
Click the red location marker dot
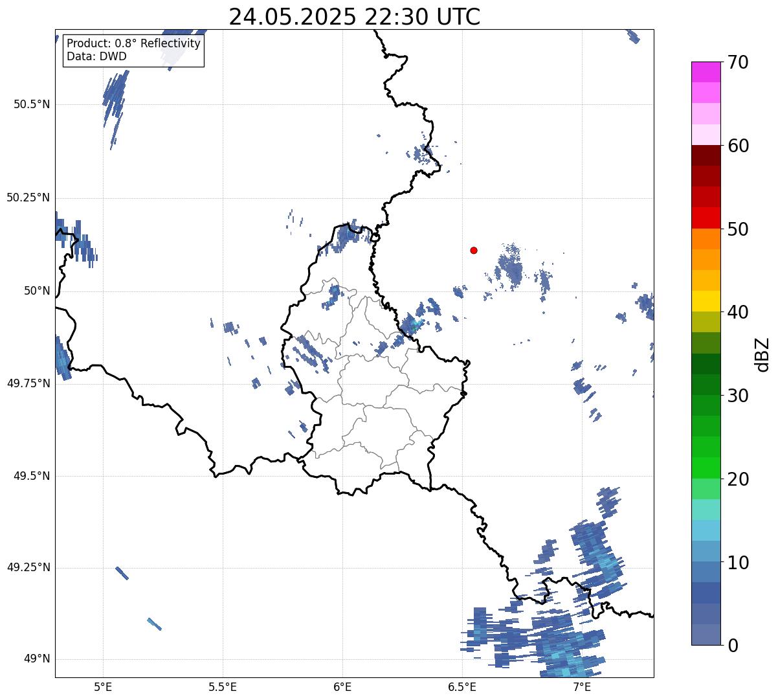[x=474, y=250]
